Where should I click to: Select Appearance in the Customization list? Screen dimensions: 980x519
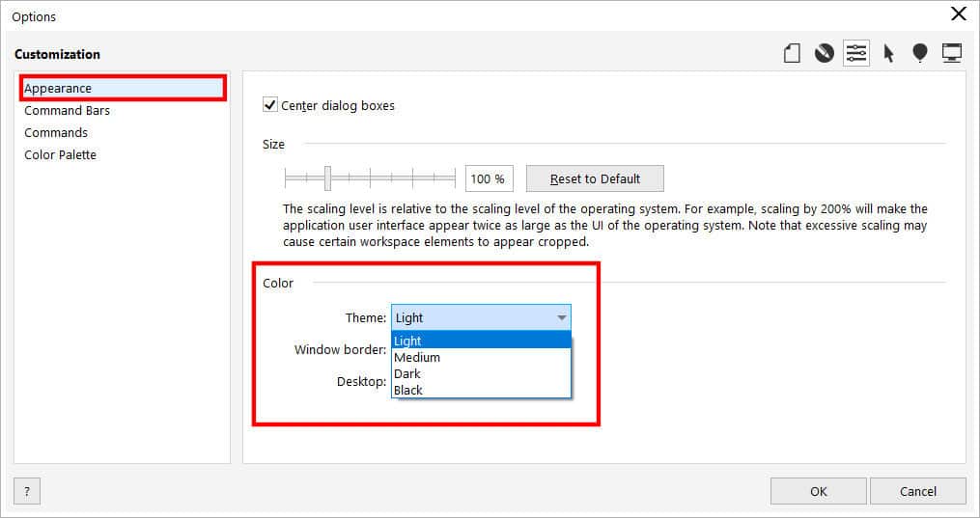click(58, 88)
